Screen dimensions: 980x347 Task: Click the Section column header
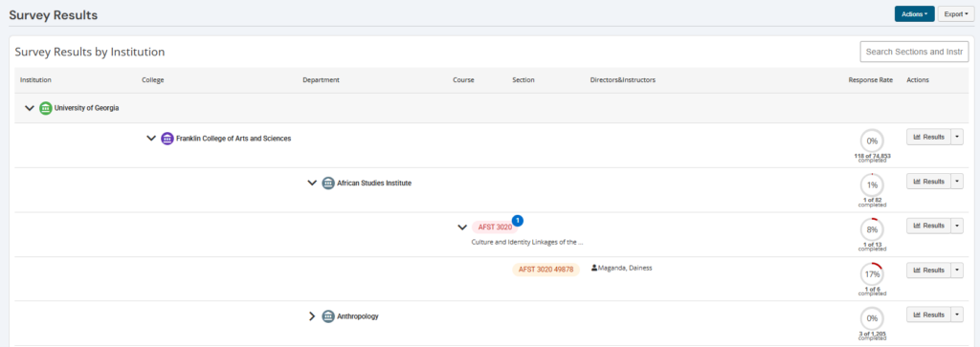[523, 80]
